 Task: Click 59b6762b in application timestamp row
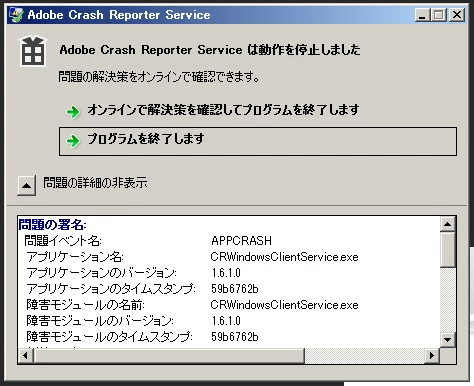[235, 289]
